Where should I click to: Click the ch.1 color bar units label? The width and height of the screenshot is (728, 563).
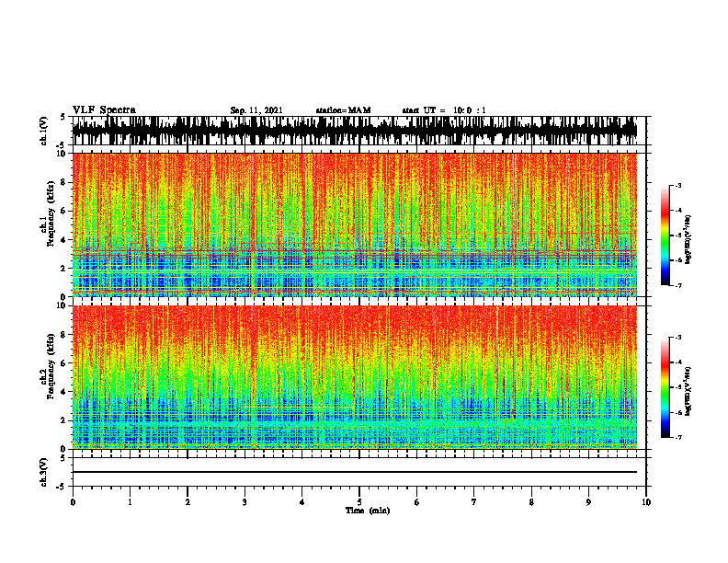[688, 239]
